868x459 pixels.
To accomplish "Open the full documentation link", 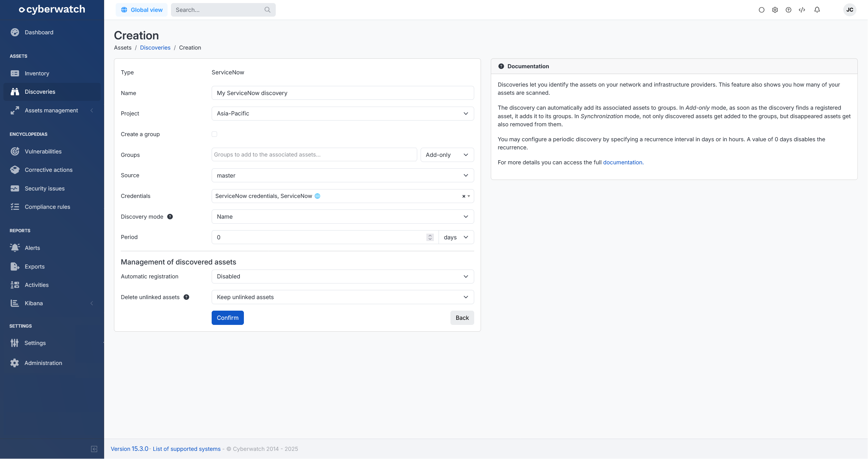I will pos(623,162).
